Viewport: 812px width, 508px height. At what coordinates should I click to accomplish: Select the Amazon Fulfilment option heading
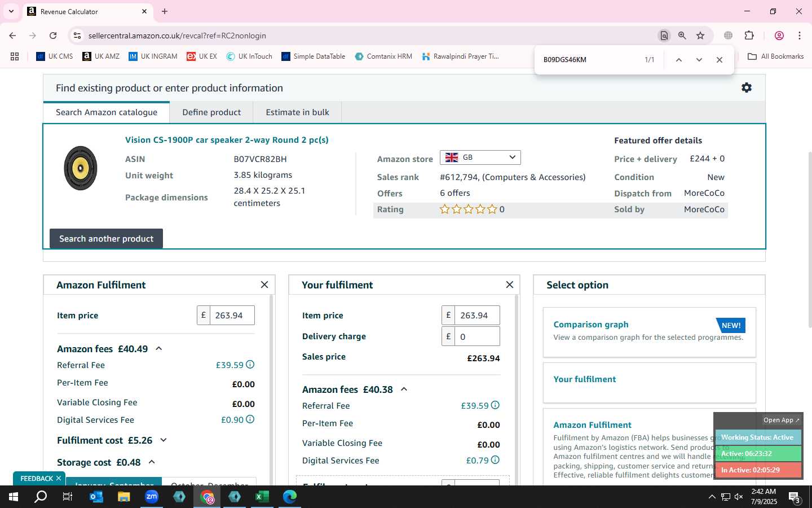(x=592, y=425)
